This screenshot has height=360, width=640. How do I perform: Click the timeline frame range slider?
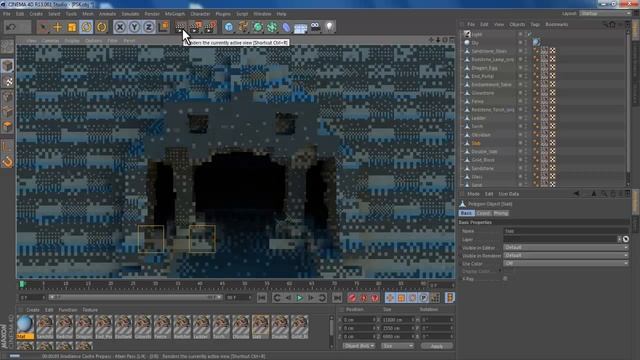coord(135,298)
